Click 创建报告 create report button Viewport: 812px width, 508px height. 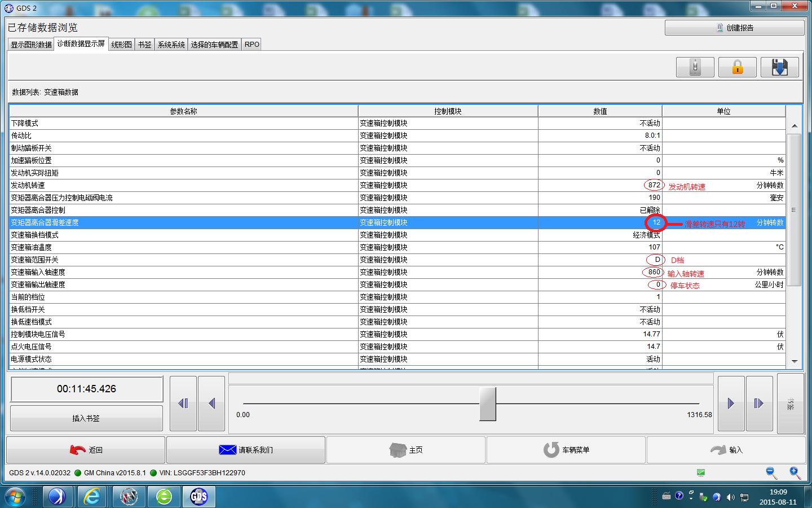tap(734, 28)
